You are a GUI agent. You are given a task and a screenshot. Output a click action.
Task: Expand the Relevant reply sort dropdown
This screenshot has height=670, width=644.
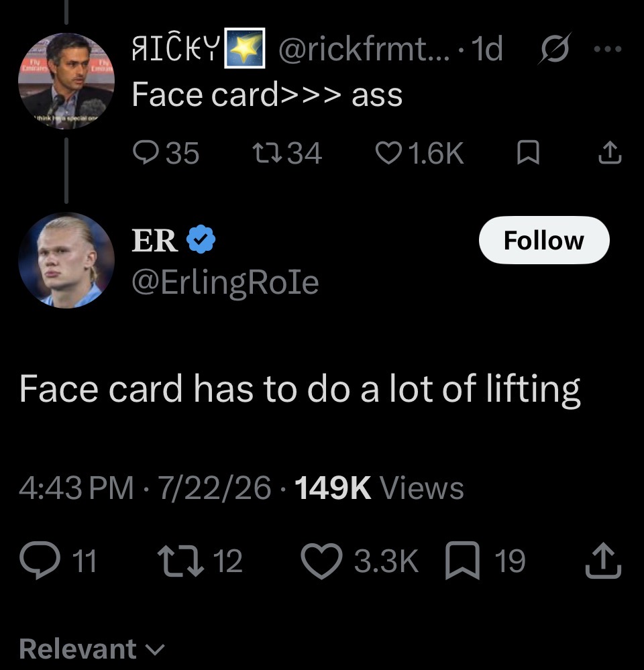click(92, 649)
